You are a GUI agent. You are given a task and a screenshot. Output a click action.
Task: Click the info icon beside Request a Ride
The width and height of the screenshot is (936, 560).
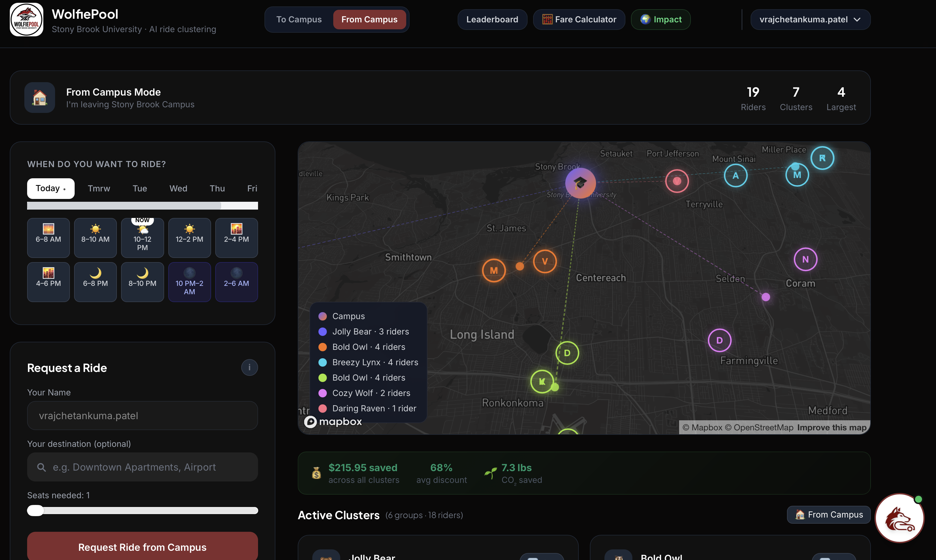coord(249,367)
